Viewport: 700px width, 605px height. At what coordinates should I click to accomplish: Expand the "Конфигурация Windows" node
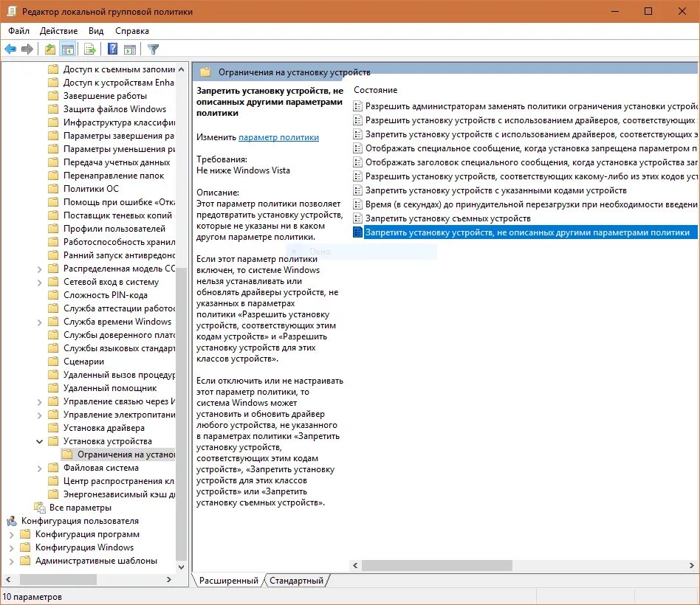[x=12, y=548]
